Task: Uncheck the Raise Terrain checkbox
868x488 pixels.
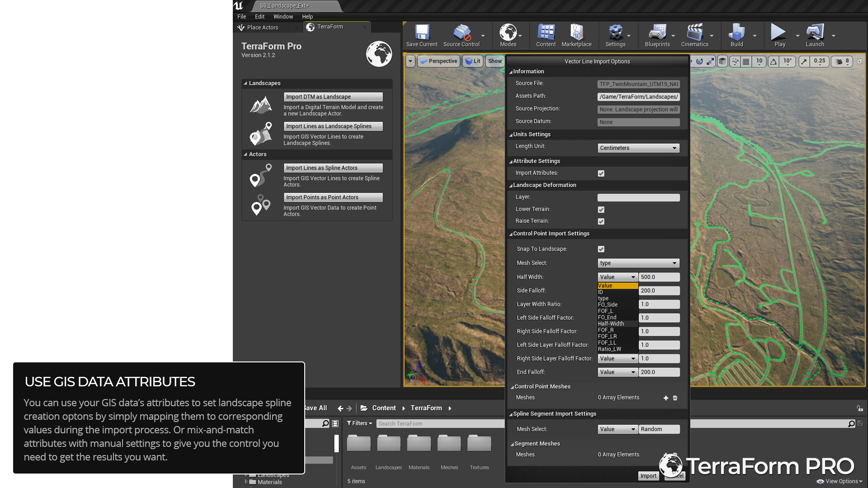Action: (601, 221)
